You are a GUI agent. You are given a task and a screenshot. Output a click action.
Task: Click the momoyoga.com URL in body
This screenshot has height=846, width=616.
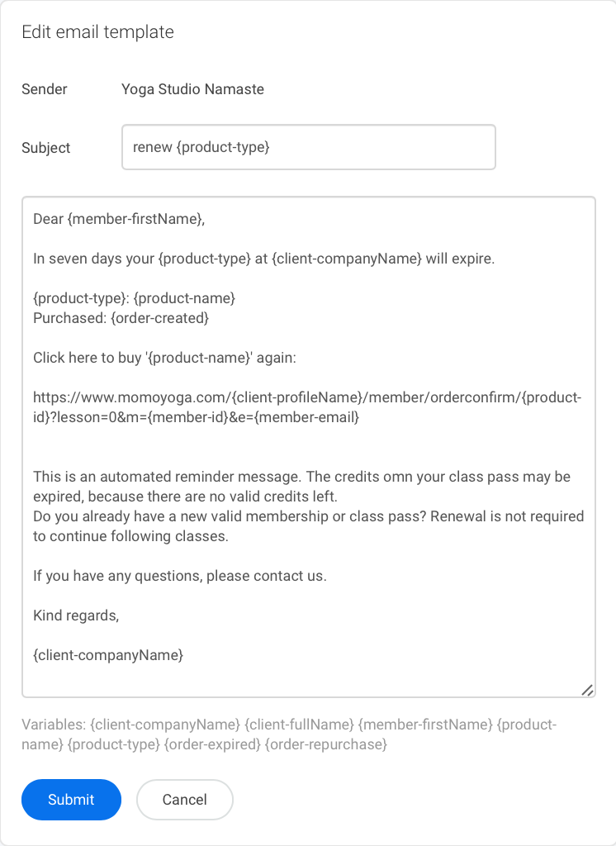[307, 407]
